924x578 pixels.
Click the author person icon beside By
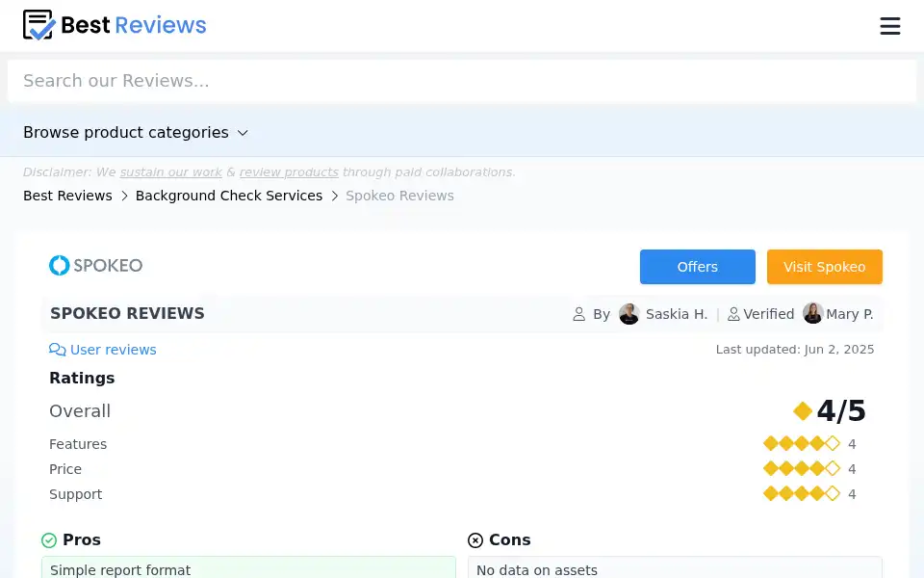(578, 314)
